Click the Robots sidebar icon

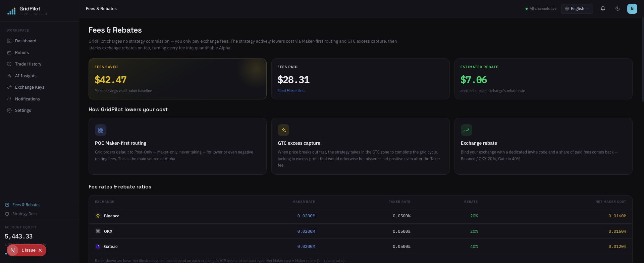click(9, 53)
